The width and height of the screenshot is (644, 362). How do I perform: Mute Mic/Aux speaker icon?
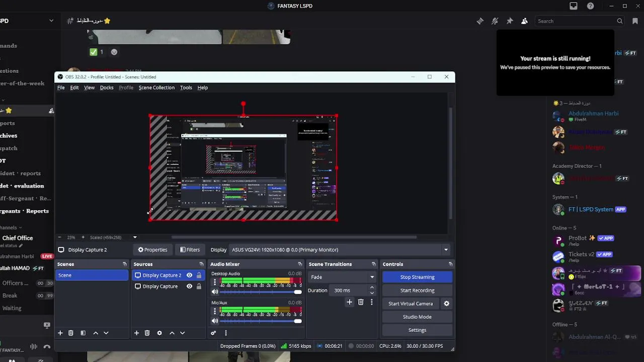pyautogui.click(x=215, y=321)
